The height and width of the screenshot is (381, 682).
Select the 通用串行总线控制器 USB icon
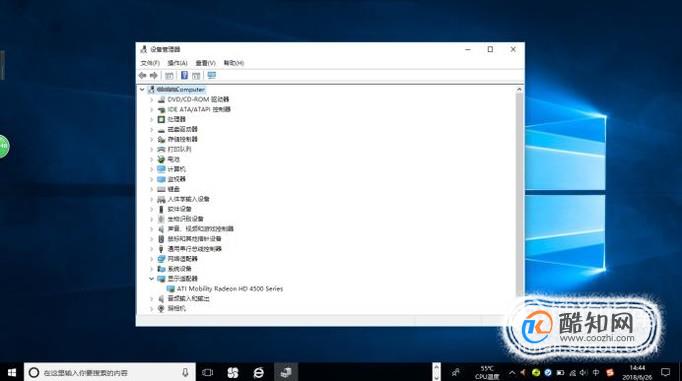tap(161, 249)
